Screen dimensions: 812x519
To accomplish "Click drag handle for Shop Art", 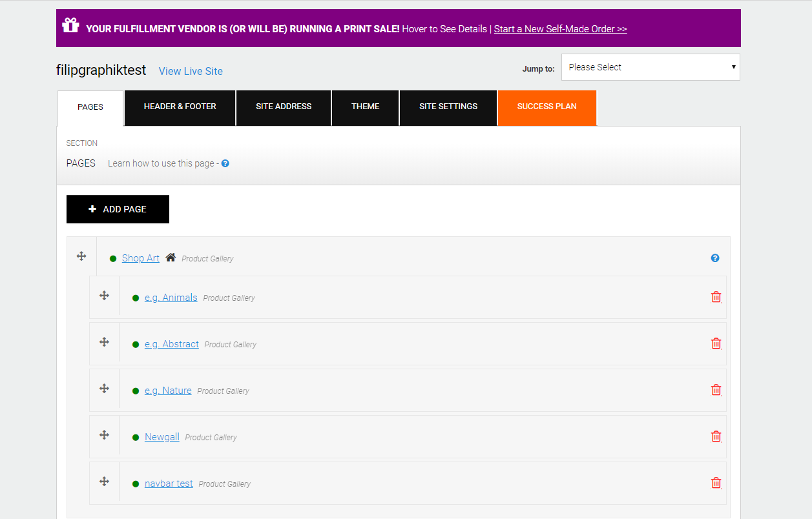I will [x=81, y=256].
